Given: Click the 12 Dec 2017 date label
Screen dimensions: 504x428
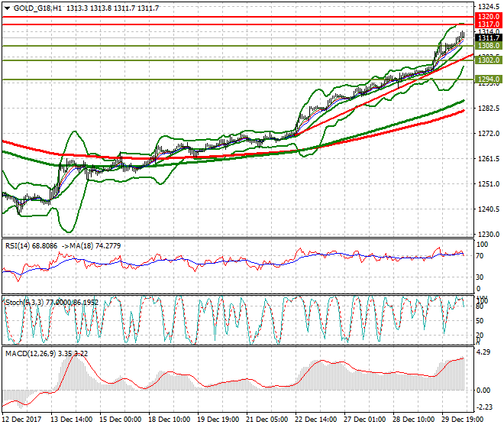Looking at the screenshot, I should coord(22,420).
